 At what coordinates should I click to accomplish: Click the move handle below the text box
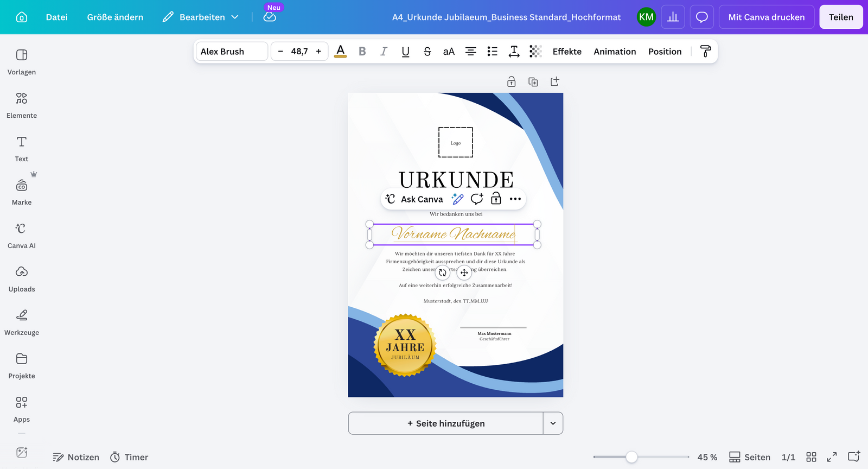click(464, 272)
